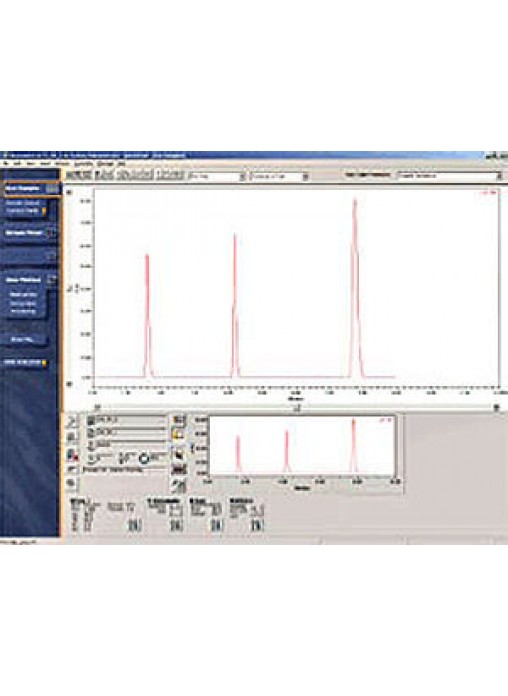
Task: Click the top icon in lower-left icon column
Action: [72, 422]
